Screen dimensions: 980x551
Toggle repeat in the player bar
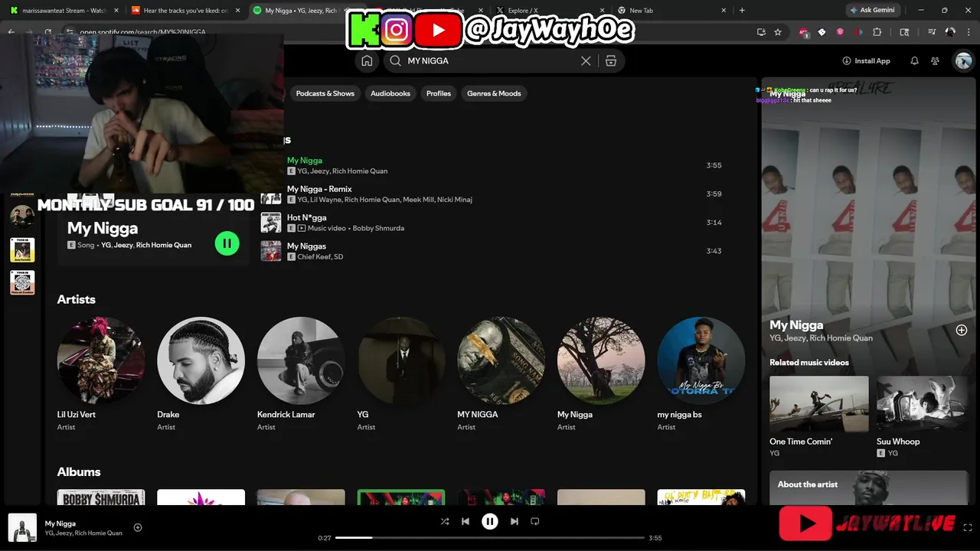(535, 521)
